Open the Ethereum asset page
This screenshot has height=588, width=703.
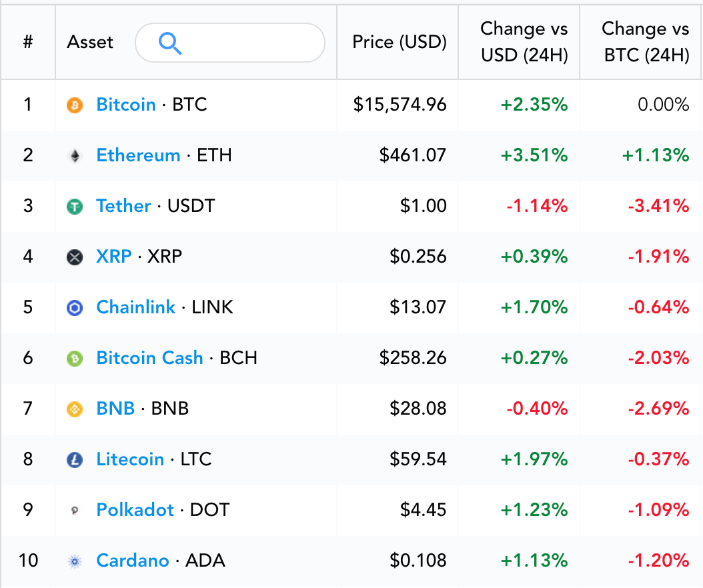[x=138, y=155]
